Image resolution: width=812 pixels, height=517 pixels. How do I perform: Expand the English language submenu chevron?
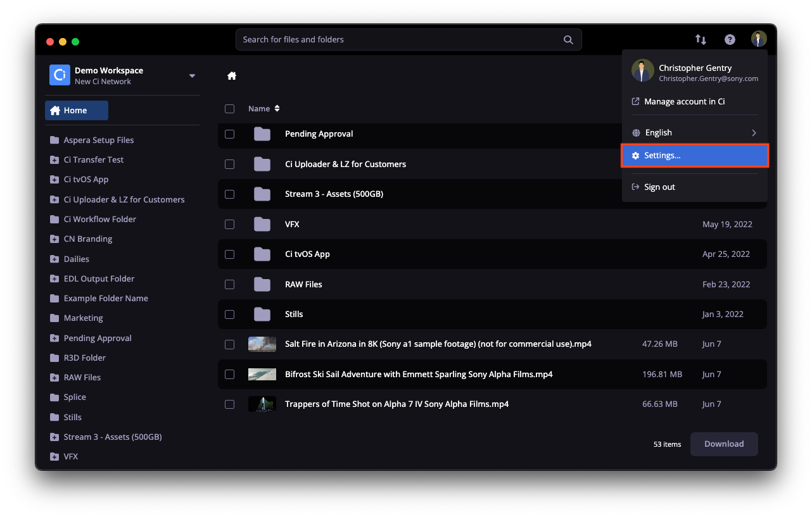[754, 133]
